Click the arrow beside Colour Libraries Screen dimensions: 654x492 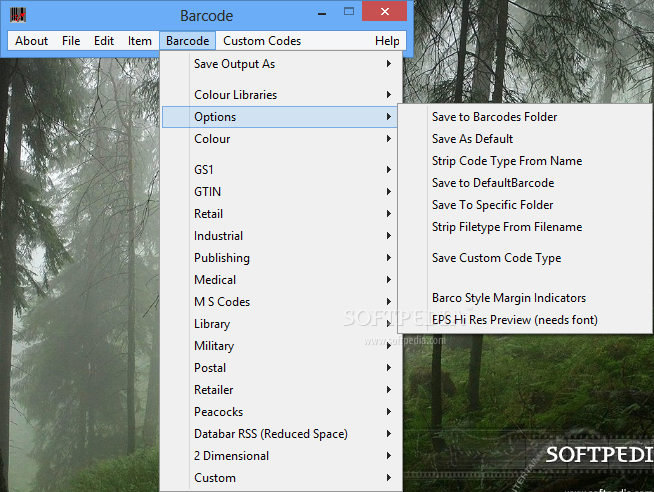coord(388,95)
